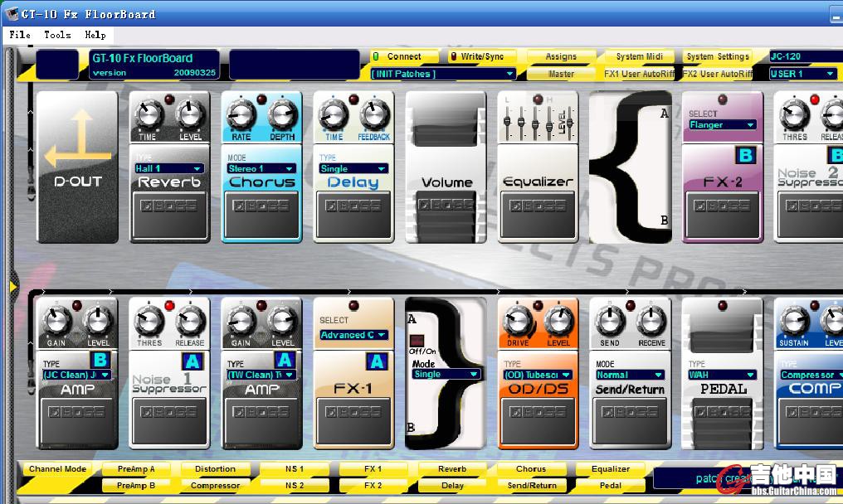Open the USER 1 bank dropdown
This screenshot has height=504, width=843.
point(802,74)
